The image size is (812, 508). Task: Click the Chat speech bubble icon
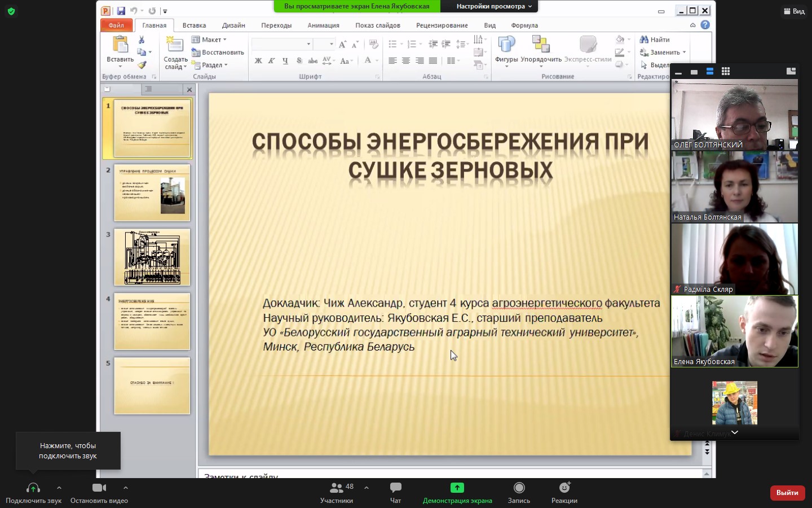point(395,488)
